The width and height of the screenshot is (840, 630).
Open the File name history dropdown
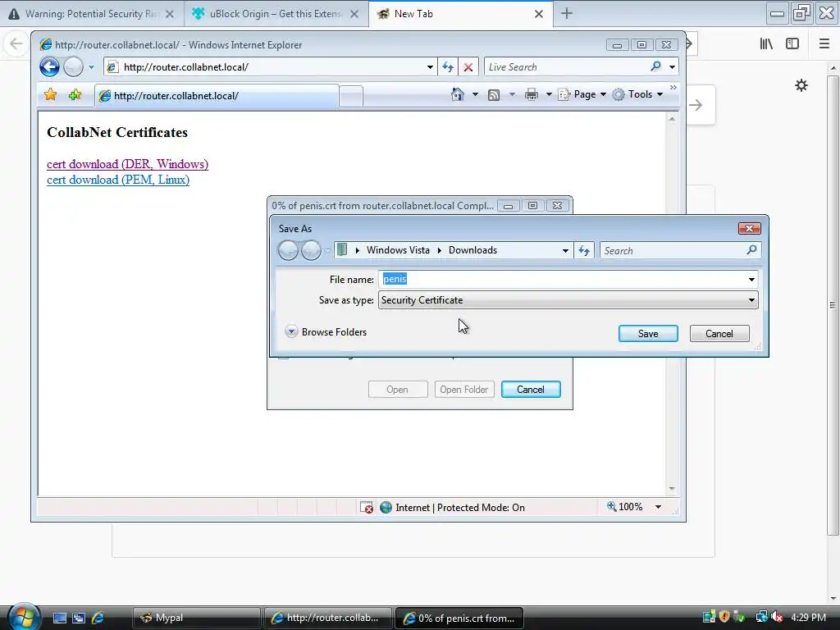point(751,279)
